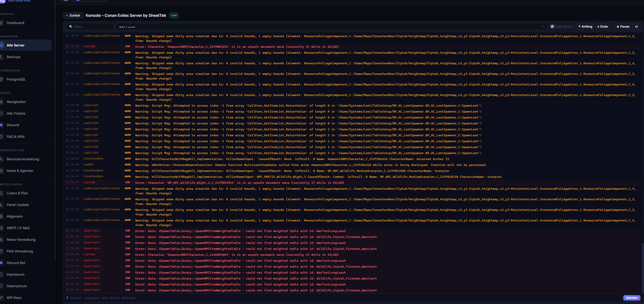Click the Panel-Update download icon
The width and height of the screenshot is (644, 304).
pos(1,205)
